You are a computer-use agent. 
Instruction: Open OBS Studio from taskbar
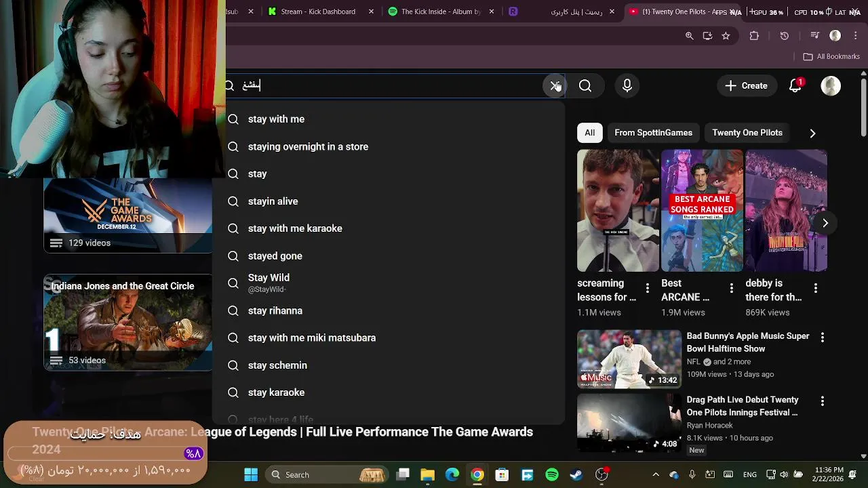(601, 474)
